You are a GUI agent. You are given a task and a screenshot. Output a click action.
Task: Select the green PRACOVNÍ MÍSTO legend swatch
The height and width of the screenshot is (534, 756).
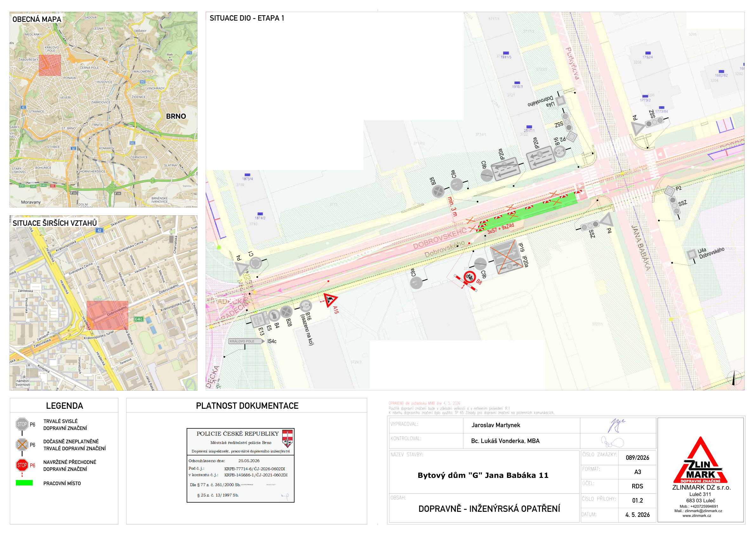click(24, 483)
